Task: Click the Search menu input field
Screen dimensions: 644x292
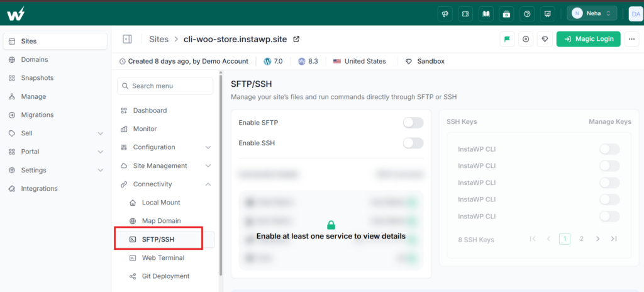Action: tap(165, 86)
